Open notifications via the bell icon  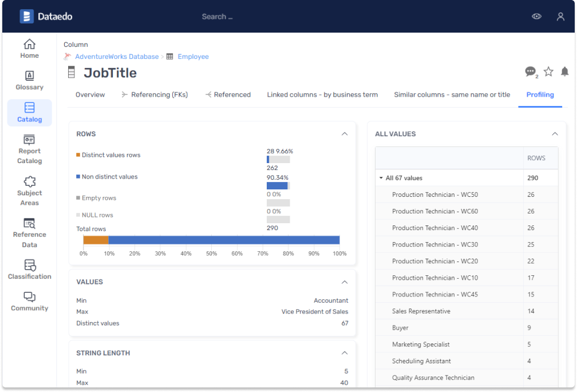tap(564, 72)
